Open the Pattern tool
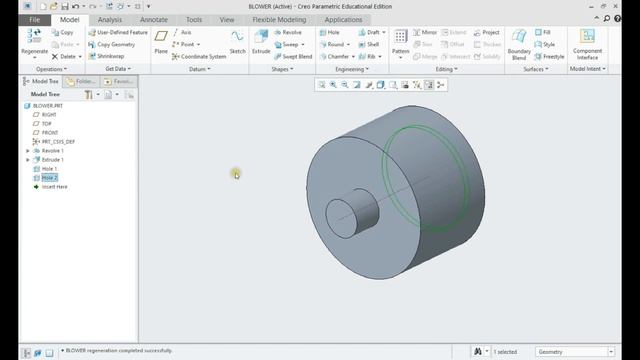 (400, 43)
